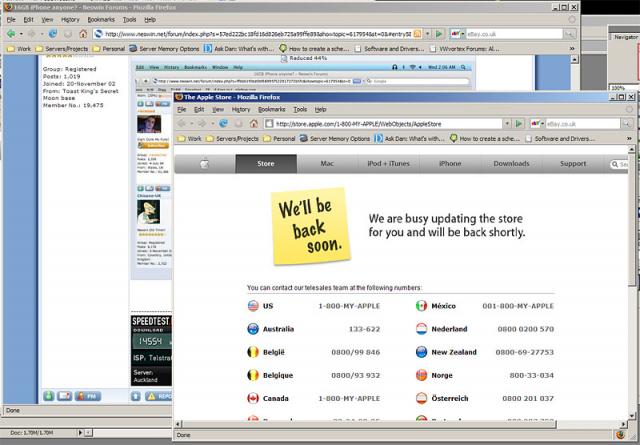The height and width of the screenshot is (445, 640).
Task: Expand bookmarks overflow chevron in Apple Store window
Action: coord(629,139)
